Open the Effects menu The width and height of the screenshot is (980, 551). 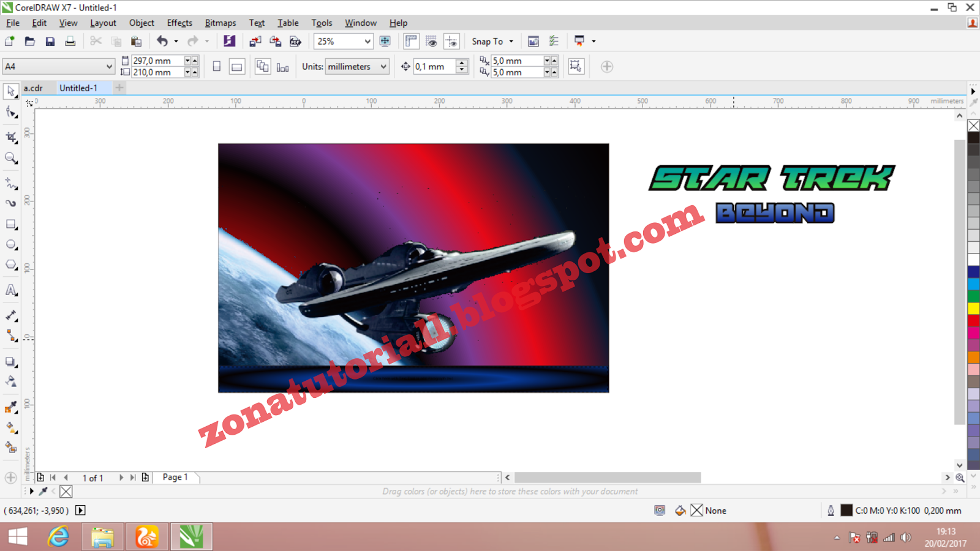(179, 23)
